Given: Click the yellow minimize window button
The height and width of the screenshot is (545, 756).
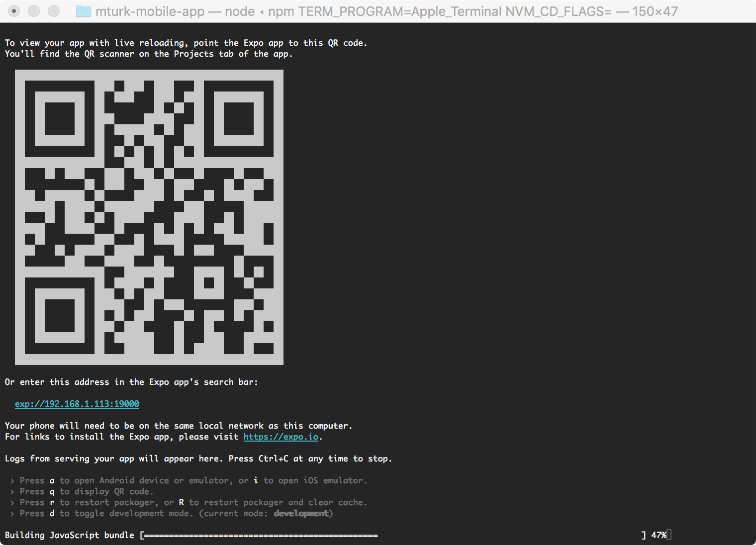Looking at the screenshot, I should (x=34, y=11).
